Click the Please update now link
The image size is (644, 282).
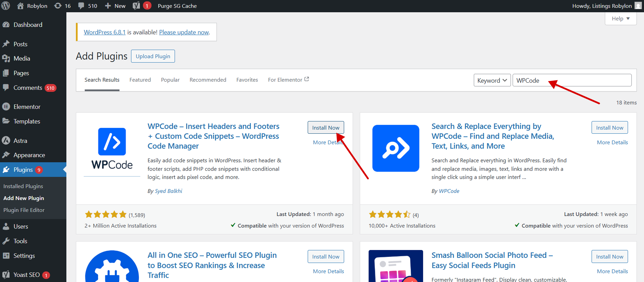click(184, 32)
